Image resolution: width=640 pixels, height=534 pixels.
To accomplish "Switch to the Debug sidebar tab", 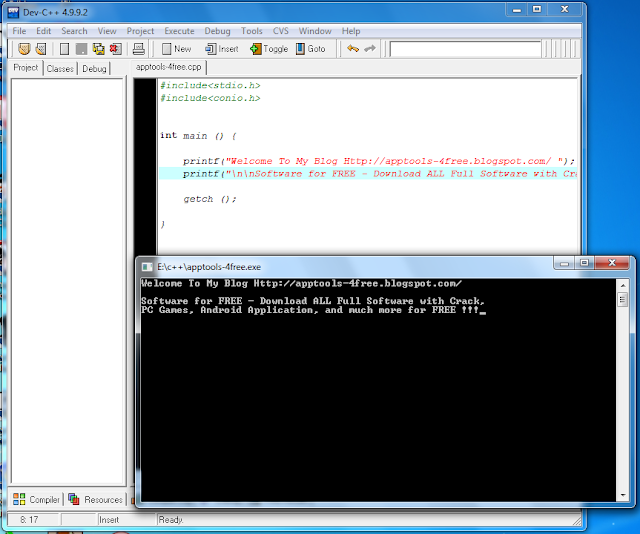I will [x=94, y=69].
